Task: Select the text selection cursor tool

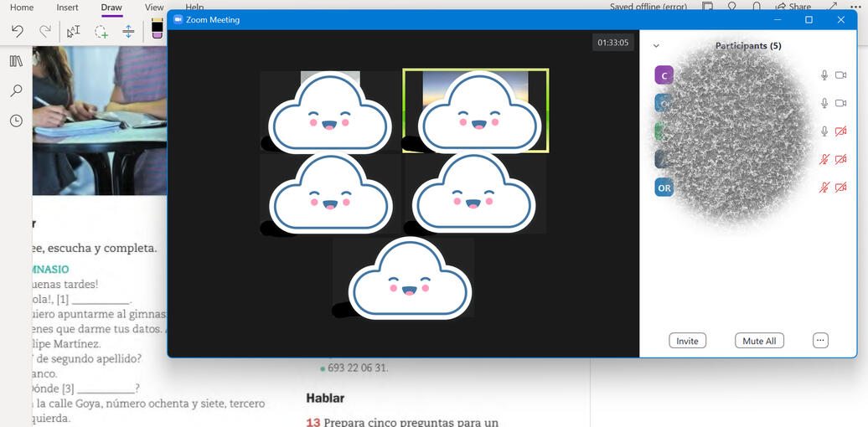Action: click(74, 31)
